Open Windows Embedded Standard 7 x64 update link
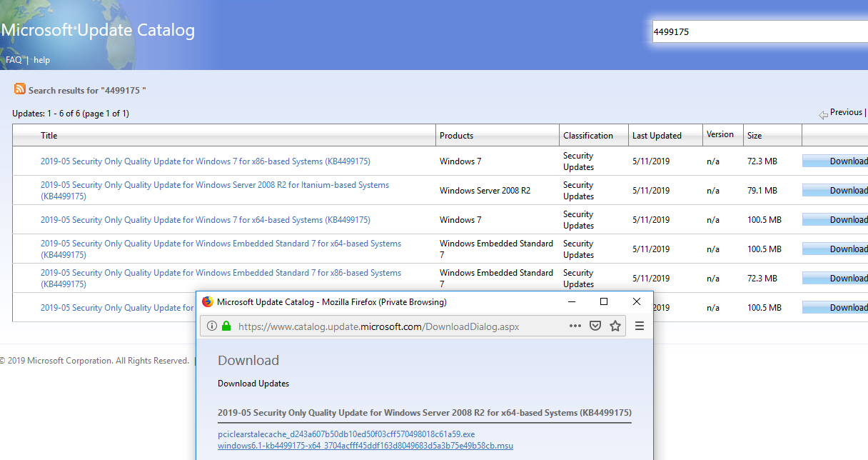This screenshot has height=460, width=868. pyautogui.click(x=221, y=249)
